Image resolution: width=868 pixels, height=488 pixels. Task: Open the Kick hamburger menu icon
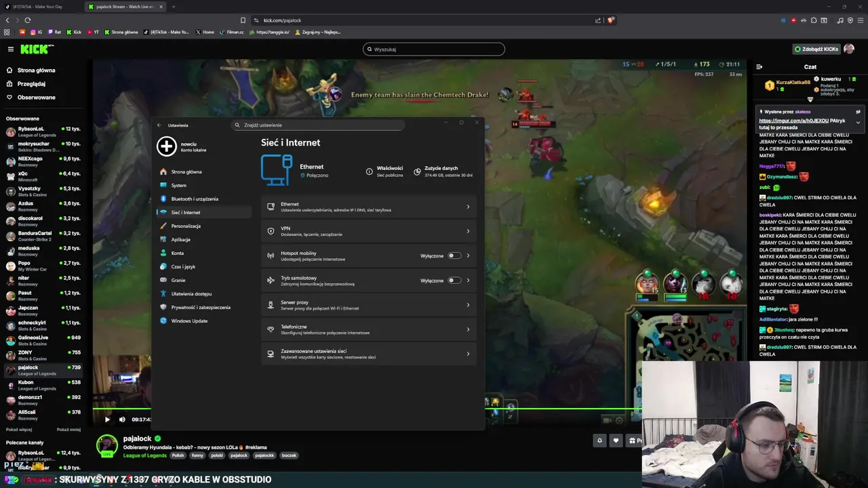click(x=11, y=49)
